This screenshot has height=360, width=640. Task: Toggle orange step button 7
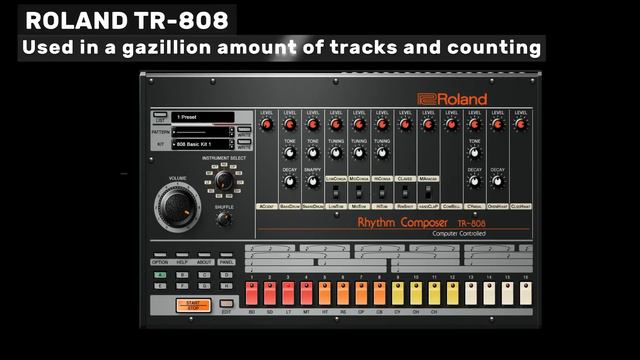pyautogui.click(x=361, y=293)
